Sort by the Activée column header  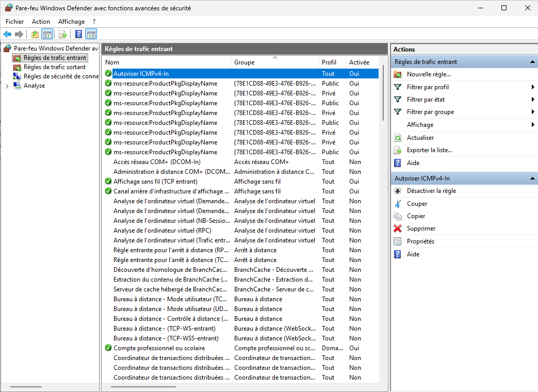362,62
